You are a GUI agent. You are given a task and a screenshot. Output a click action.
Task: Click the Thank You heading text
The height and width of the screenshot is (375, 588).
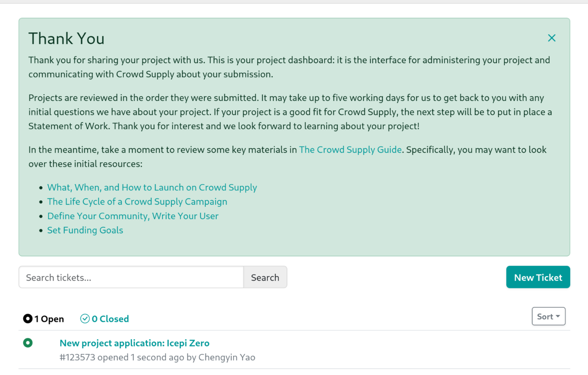pos(67,39)
